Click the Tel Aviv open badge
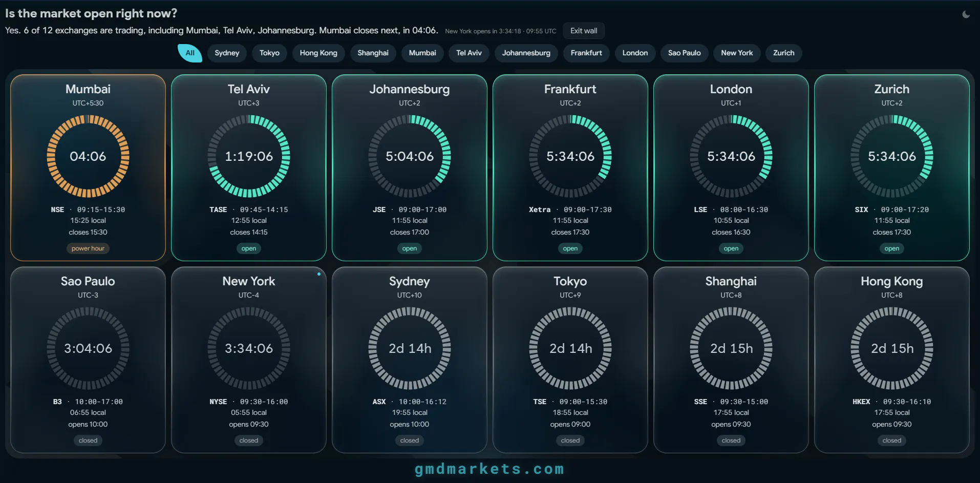Image resolution: width=980 pixels, height=483 pixels. [x=249, y=248]
